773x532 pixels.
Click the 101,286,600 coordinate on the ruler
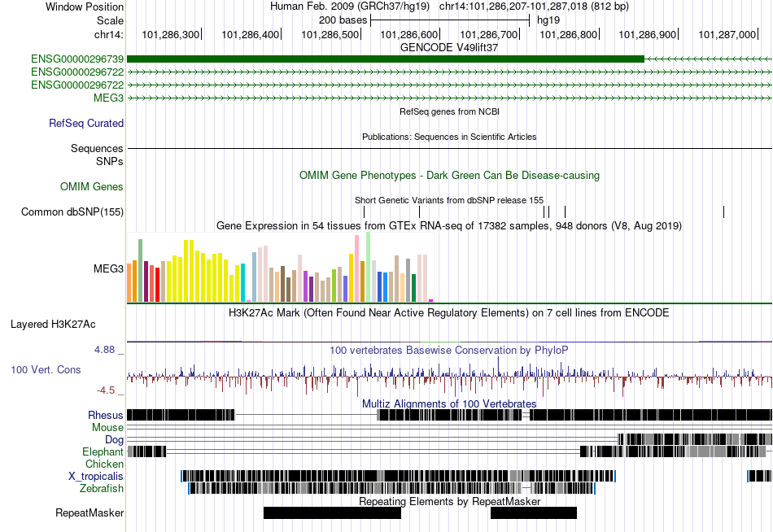pyautogui.click(x=409, y=34)
